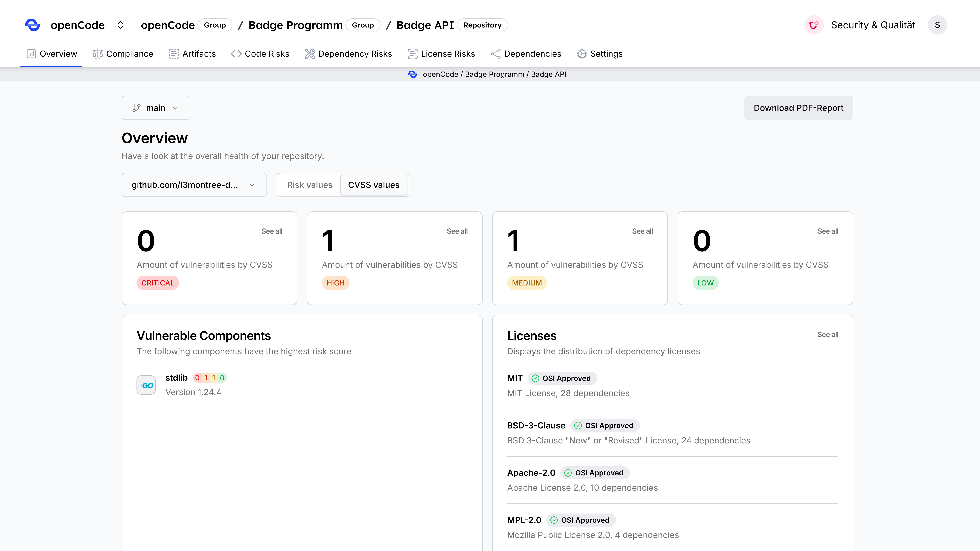Switch to the Overview tab

tap(51, 54)
